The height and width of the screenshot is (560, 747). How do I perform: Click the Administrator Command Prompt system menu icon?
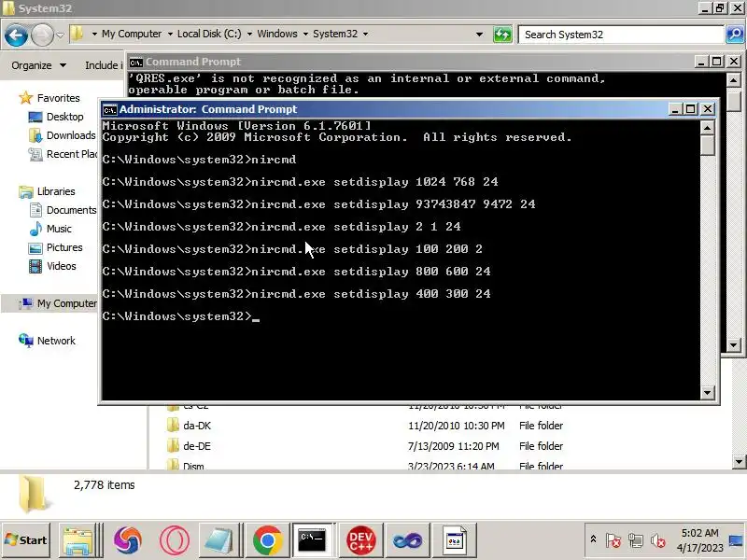pyautogui.click(x=109, y=109)
